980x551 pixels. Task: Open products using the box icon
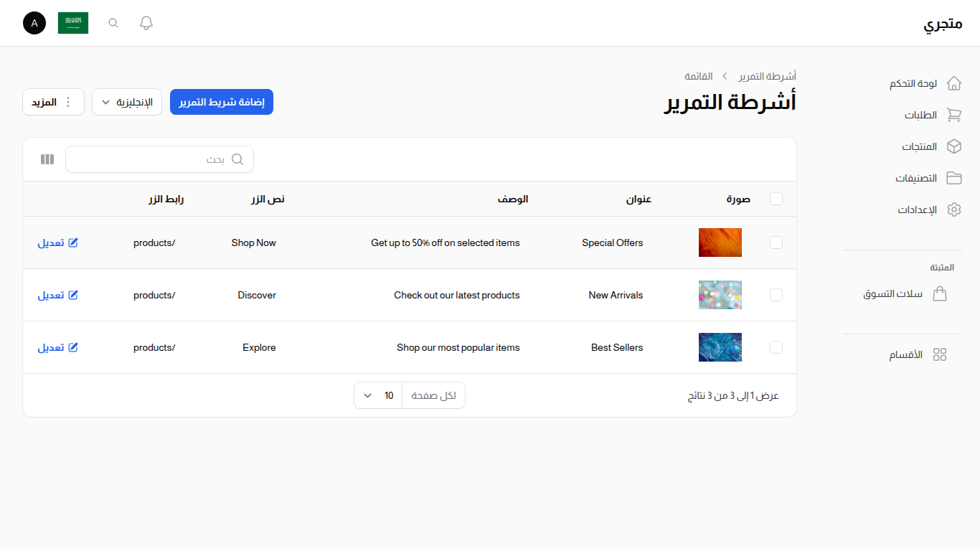(954, 146)
